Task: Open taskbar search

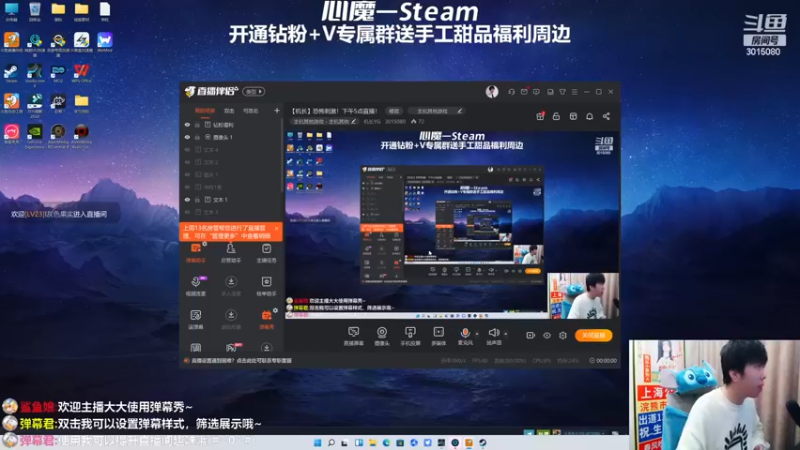Action: point(331,442)
